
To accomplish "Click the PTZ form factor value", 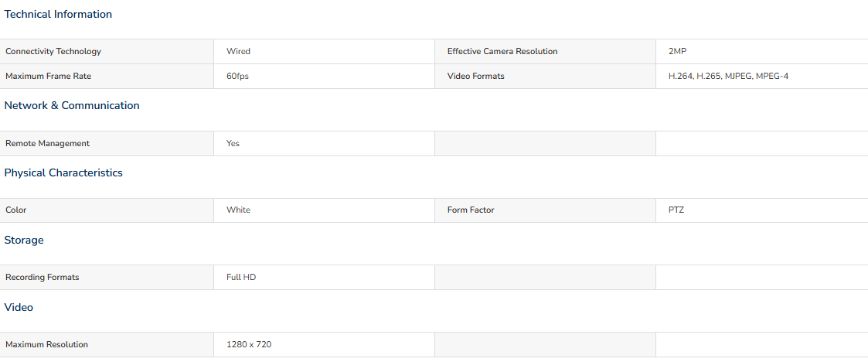I will (676, 210).
